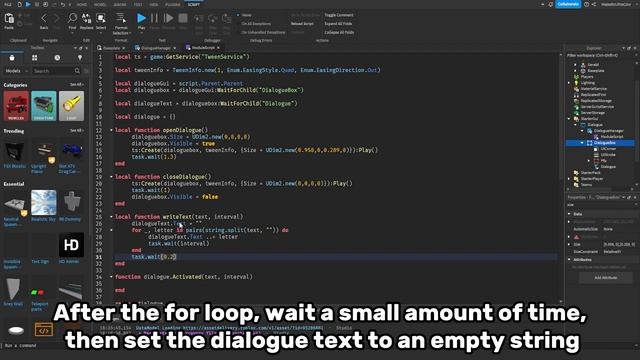Open the MODEL ribbon tab
Screen dimensions: 640x360
[100, 4]
